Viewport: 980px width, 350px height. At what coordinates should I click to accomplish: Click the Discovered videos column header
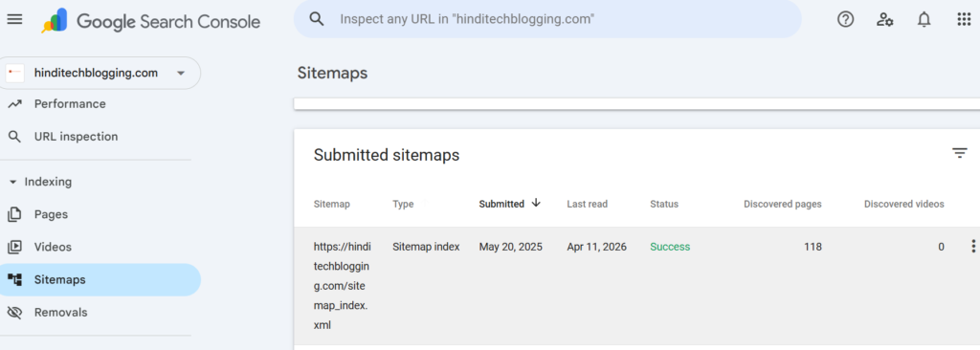[x=903, y=204]
